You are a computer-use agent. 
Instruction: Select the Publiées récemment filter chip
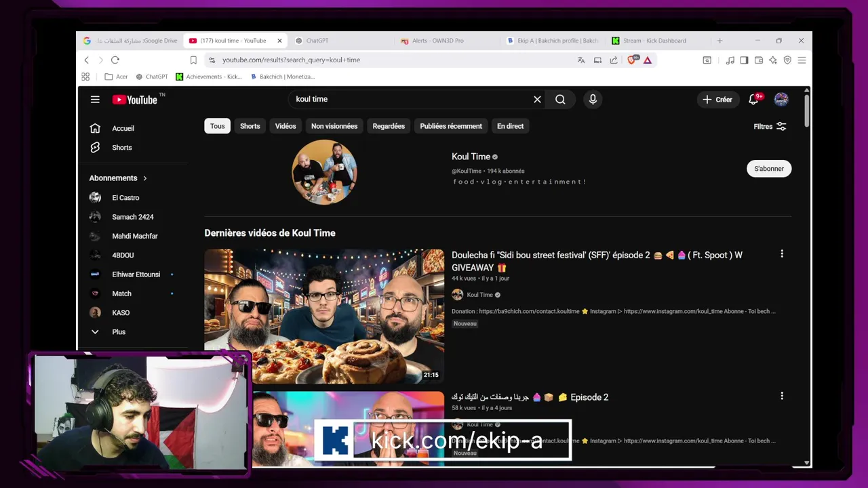click(x=451, y=126)
